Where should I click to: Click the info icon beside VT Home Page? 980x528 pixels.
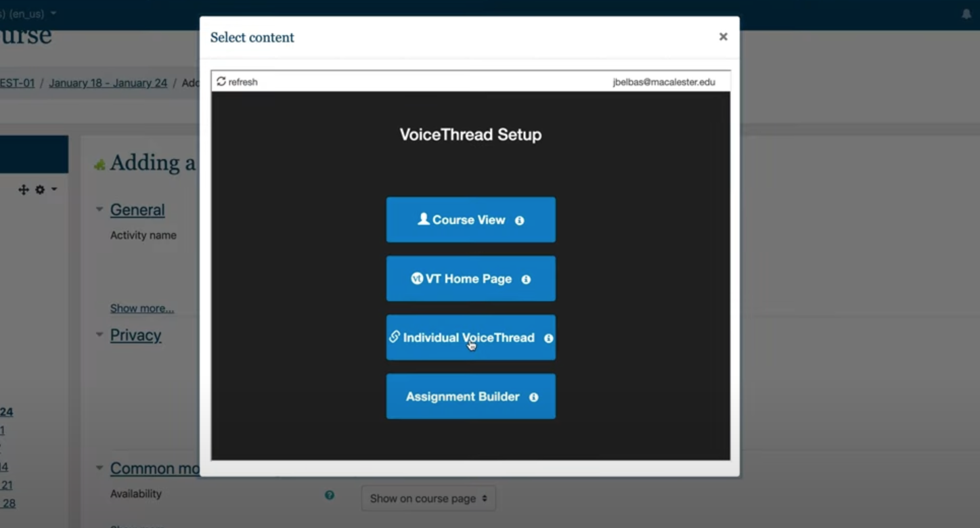coord(526,280)
